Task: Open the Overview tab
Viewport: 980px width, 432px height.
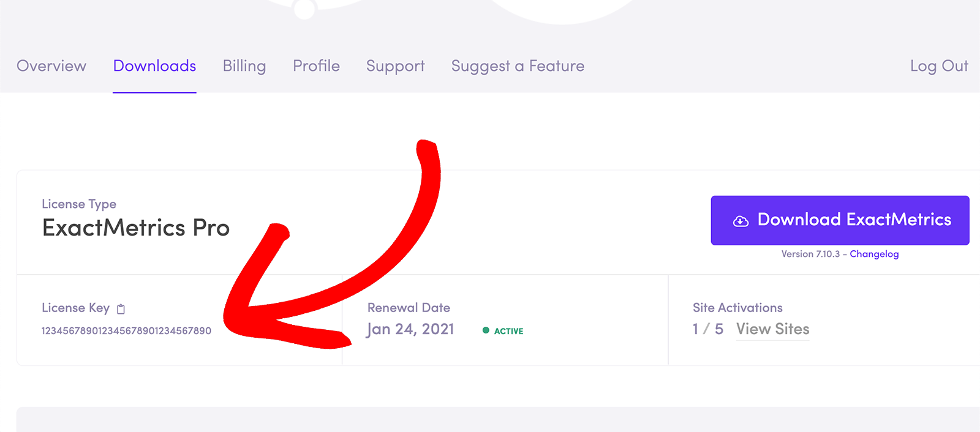Action: [x=51, y=66]
